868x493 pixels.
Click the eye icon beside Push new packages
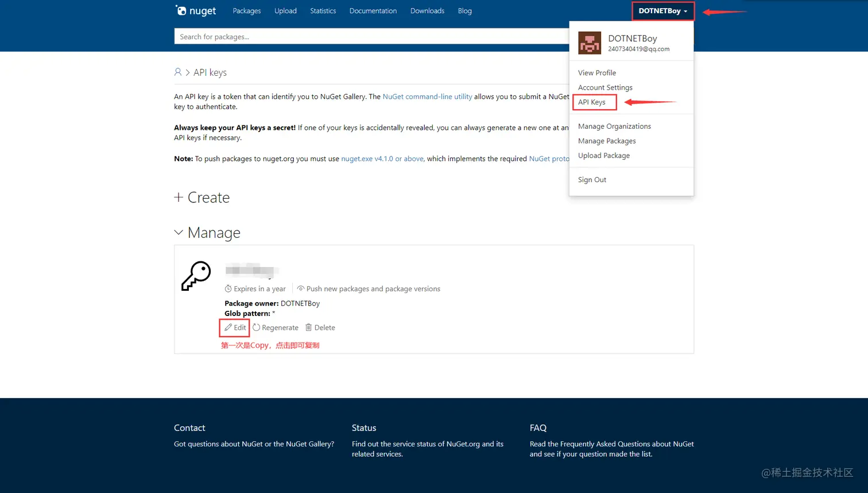click(300, 288)
